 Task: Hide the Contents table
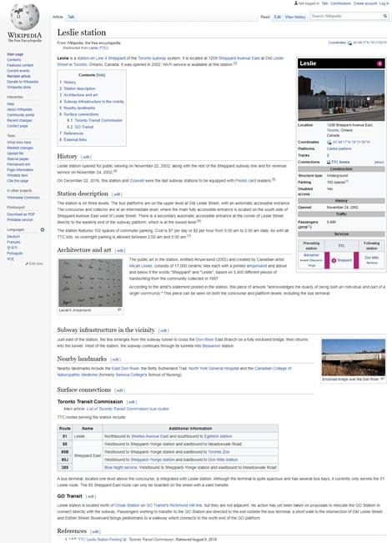coord(100,75)
